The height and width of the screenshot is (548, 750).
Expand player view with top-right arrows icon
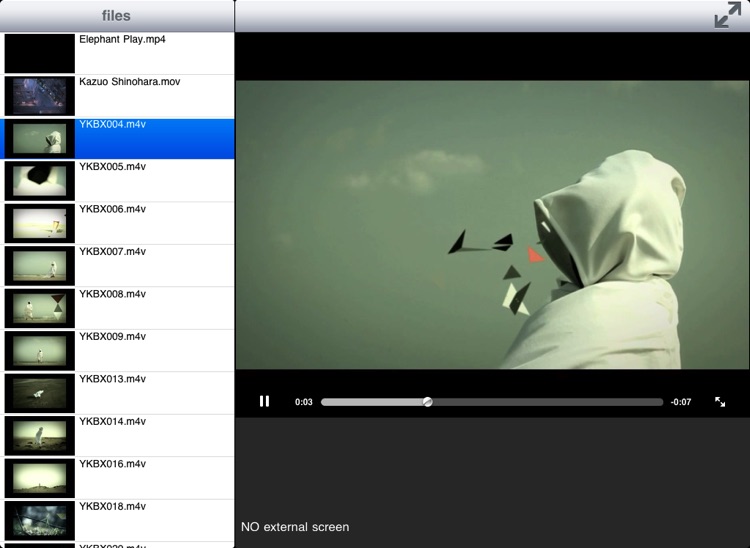(728, 15)
